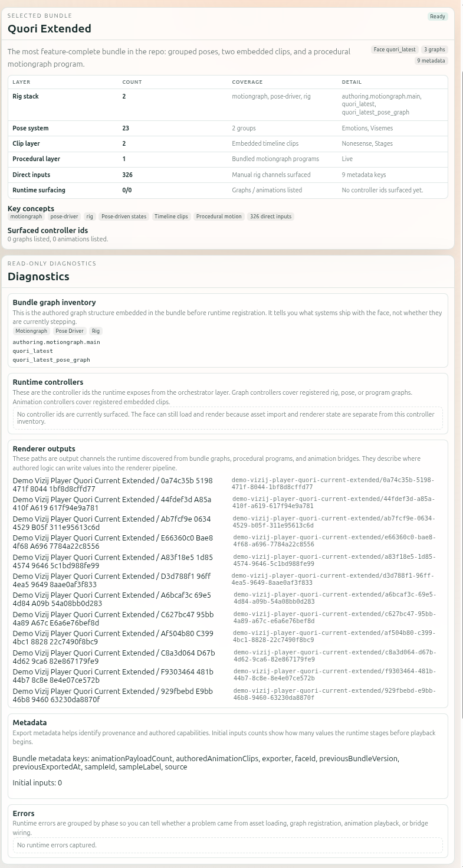This screenshot has height=868, width=463.
Task: Click the Direct inputs row
Action: [x=228, y=175]
